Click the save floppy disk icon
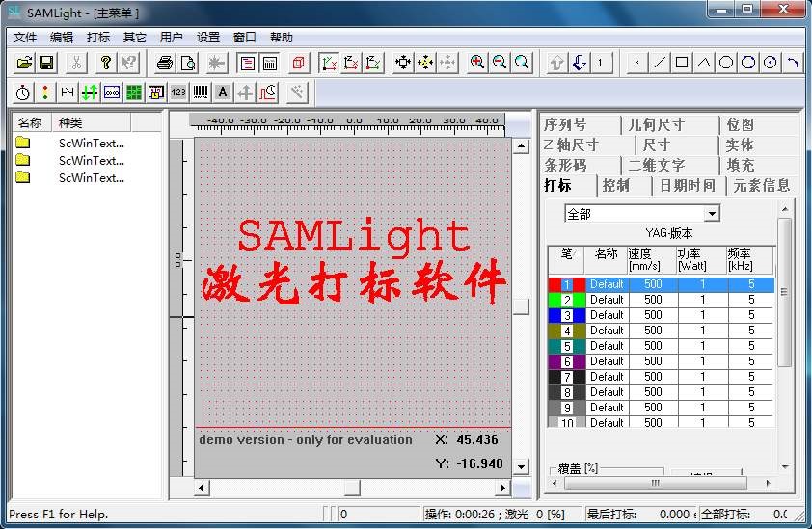The width and height of the screenshot is (812, 529). point(45,63)
